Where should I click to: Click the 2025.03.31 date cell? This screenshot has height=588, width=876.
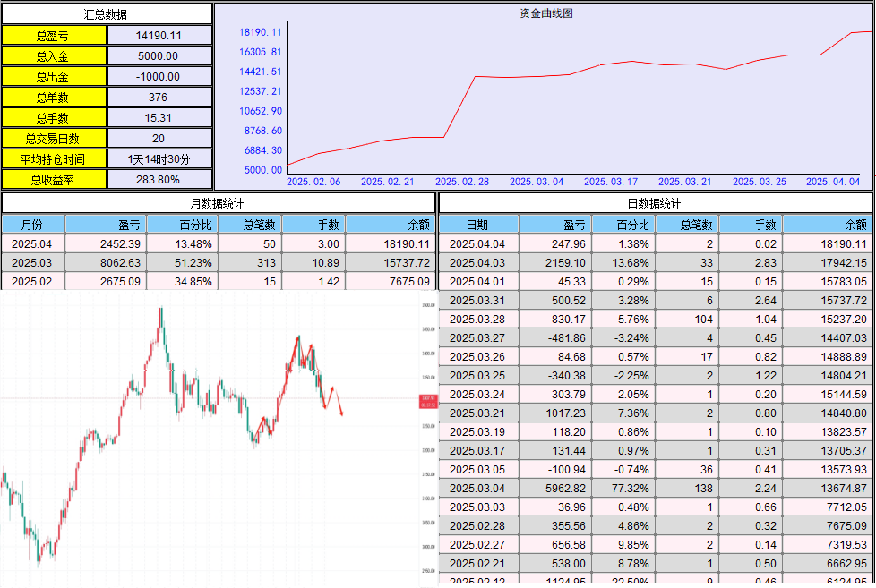pyautogui.click(x=479, y=301)
